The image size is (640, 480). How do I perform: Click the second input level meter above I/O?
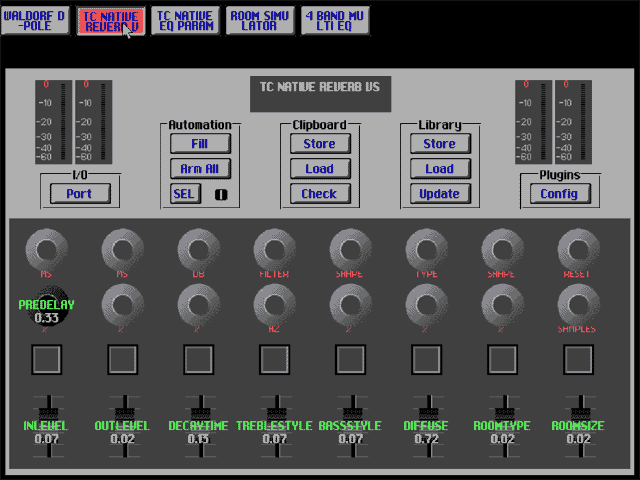(93, 122)
